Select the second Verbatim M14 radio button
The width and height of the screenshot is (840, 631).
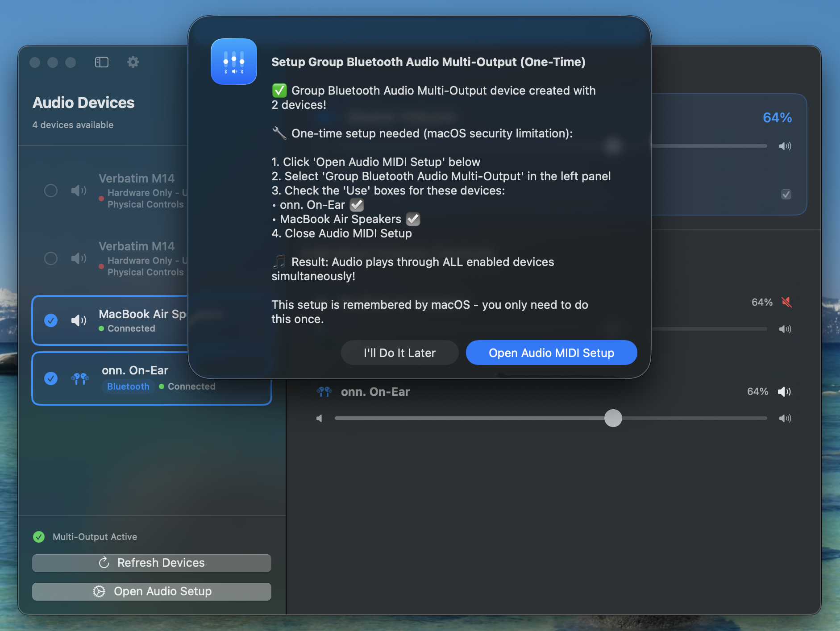coord(51,258)
